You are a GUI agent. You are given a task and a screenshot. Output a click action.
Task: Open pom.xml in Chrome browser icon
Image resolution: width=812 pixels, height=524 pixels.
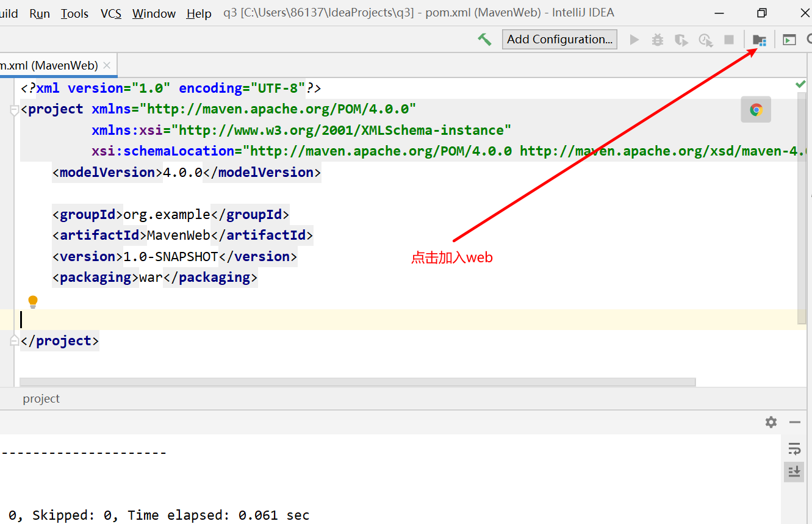756,110
